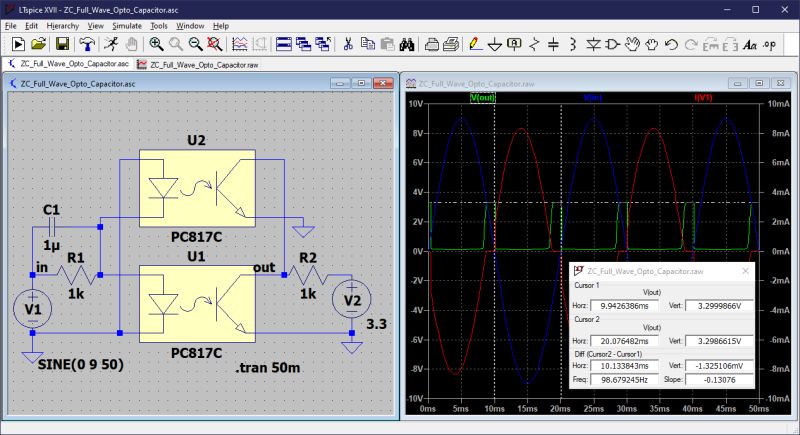This screenshot has width=800, height=435.
Task: Click Cursor 1 Horz value field
Action: point(624,306)
